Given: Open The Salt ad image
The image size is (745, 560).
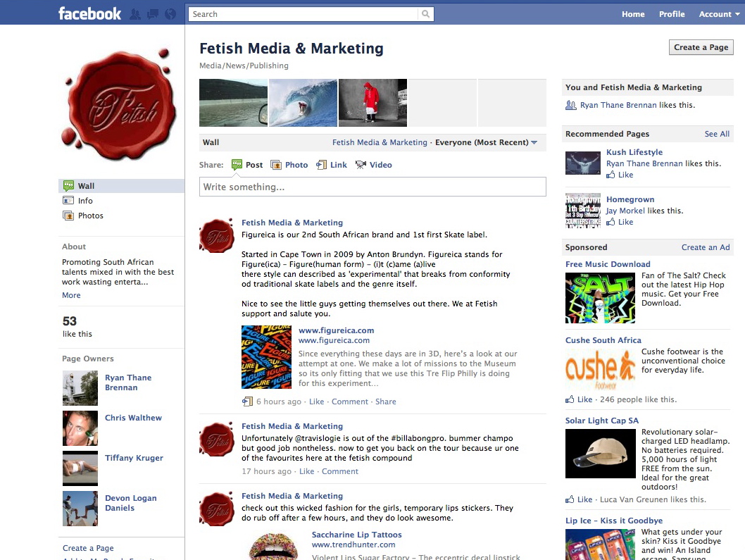Looking at the screenshot, I should pos(600,298).
